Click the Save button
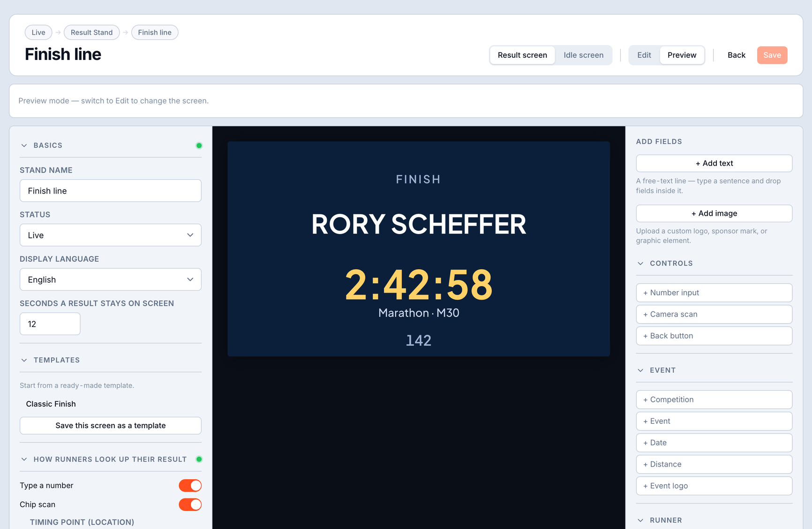 point(772,55)
